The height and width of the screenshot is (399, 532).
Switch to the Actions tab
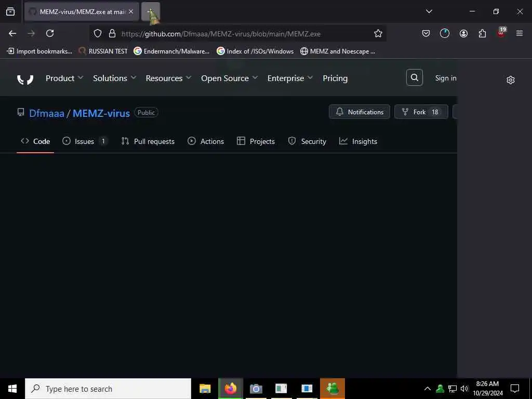tap(206, 141)
